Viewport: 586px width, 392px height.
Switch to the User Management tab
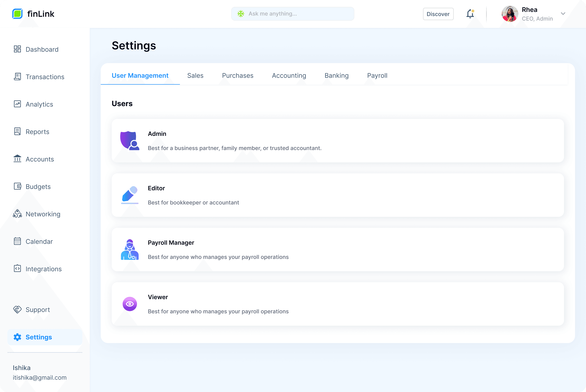click(x=140, y=75)
